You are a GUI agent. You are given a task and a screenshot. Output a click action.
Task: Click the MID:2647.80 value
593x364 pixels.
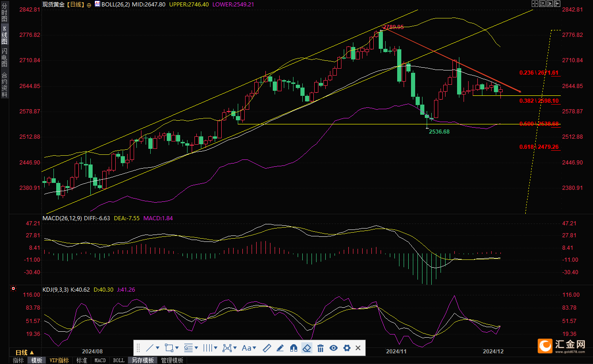[x=148, y=4]
